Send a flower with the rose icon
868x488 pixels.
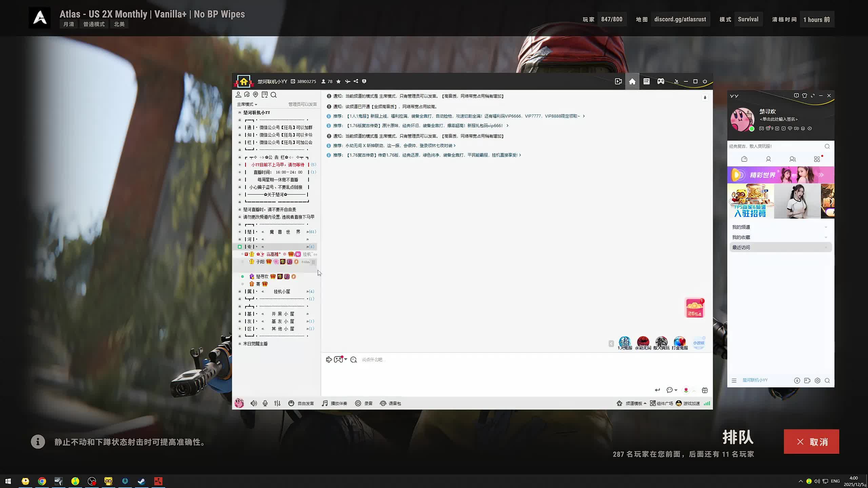pos(686,390)
